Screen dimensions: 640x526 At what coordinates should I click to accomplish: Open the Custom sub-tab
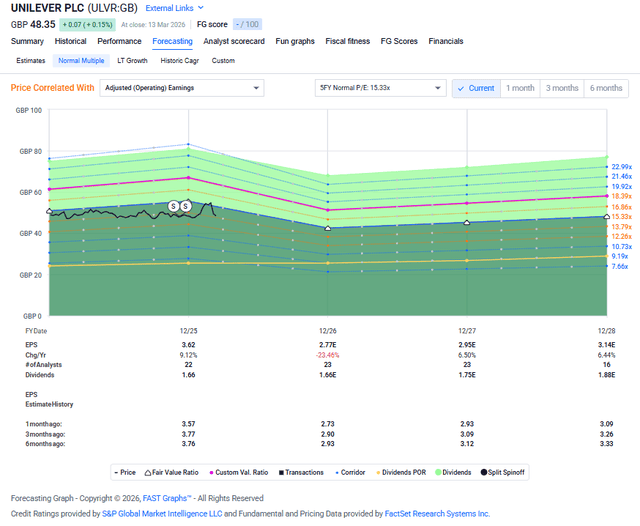[223, 60]
